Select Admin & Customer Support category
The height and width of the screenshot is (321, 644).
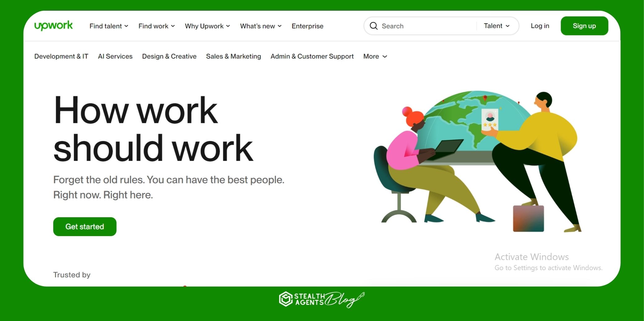coord(312,56)
